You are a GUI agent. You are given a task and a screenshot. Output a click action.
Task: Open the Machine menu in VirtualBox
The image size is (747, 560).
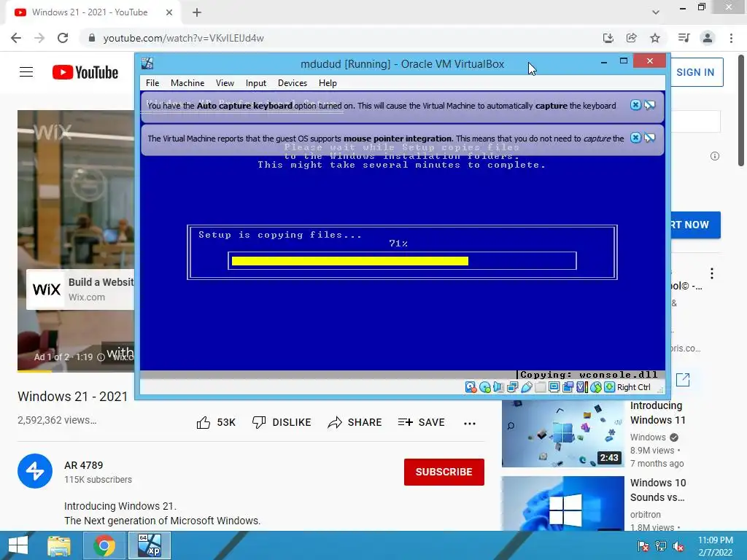(x=187, y=83)
